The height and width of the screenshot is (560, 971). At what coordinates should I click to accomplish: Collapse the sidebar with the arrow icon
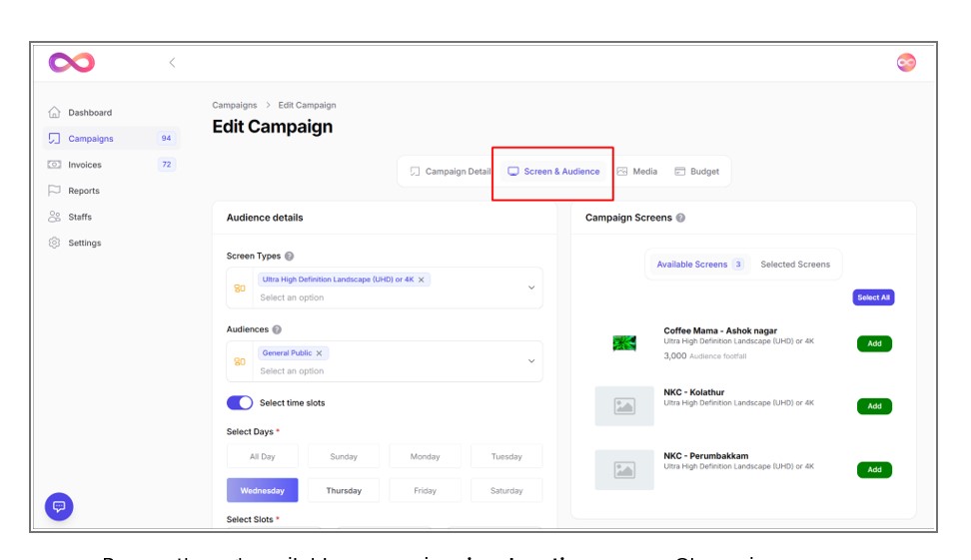tap(172, 63)
